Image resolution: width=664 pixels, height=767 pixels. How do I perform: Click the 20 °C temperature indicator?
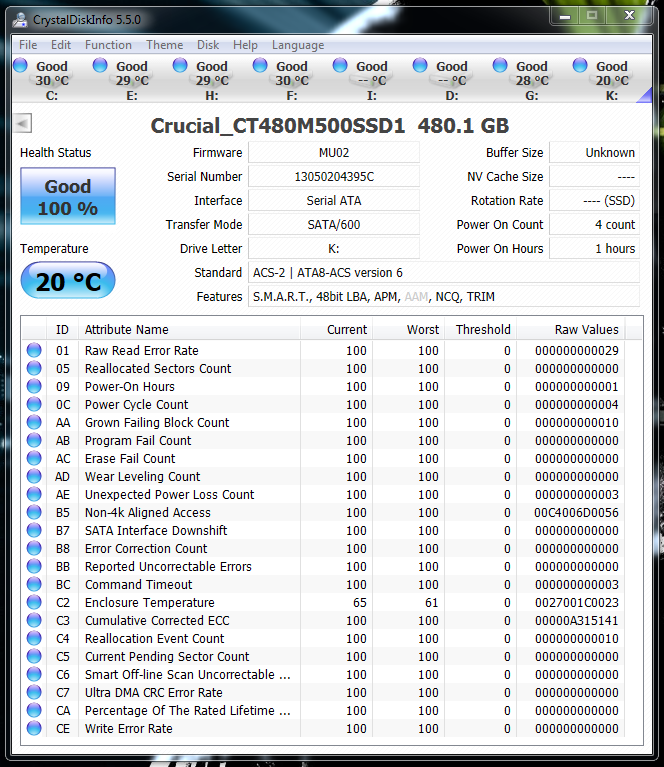pos(68,282)
